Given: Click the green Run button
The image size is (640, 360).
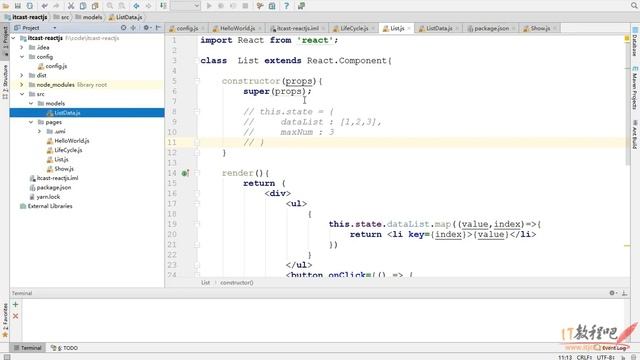Looking at the screenshot, I should click(x=209, y=6).
